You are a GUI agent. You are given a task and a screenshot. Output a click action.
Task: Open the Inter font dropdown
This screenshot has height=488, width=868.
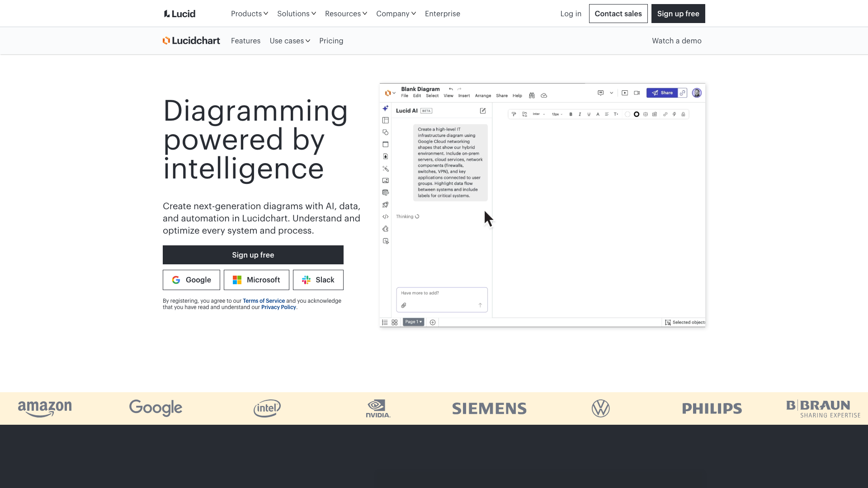539,114
